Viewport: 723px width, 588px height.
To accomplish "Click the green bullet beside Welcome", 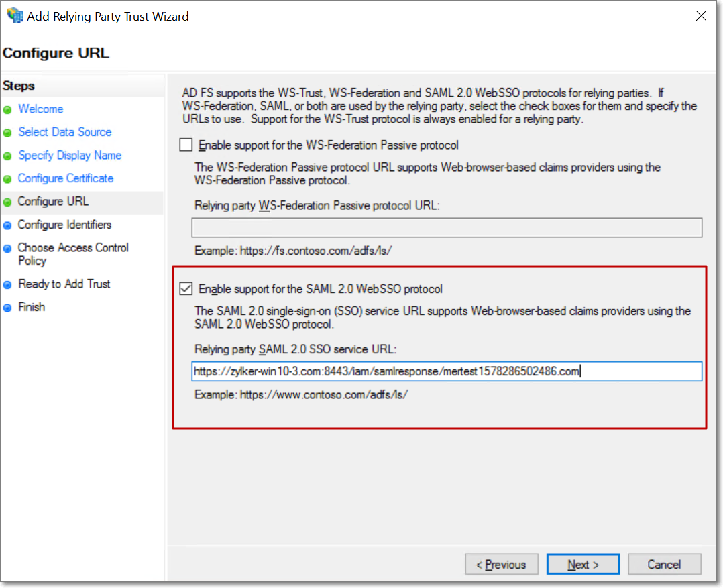I will 7,110.
